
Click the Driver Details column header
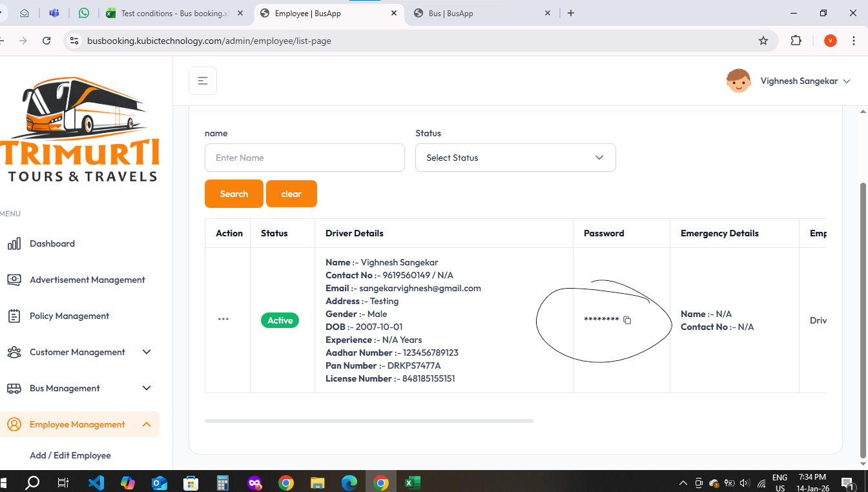[x=355, y=233]
